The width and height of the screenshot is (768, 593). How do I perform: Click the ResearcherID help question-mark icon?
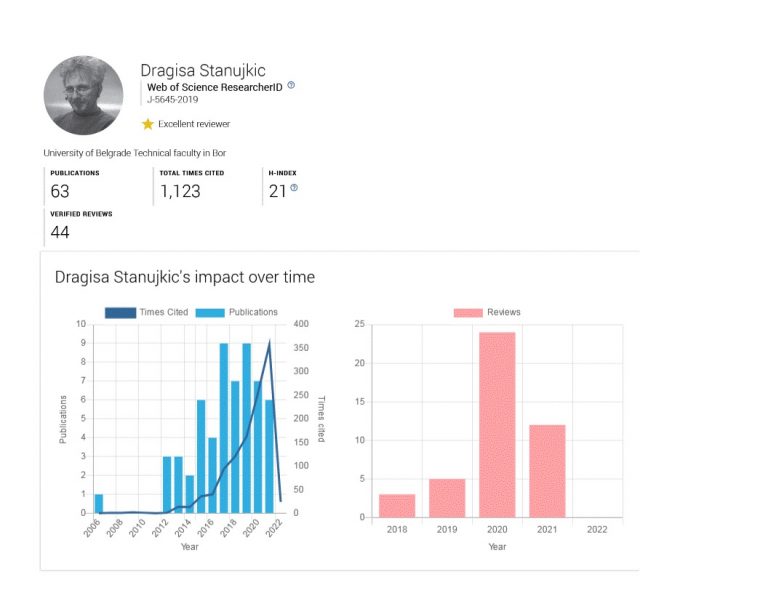[291, 85]
